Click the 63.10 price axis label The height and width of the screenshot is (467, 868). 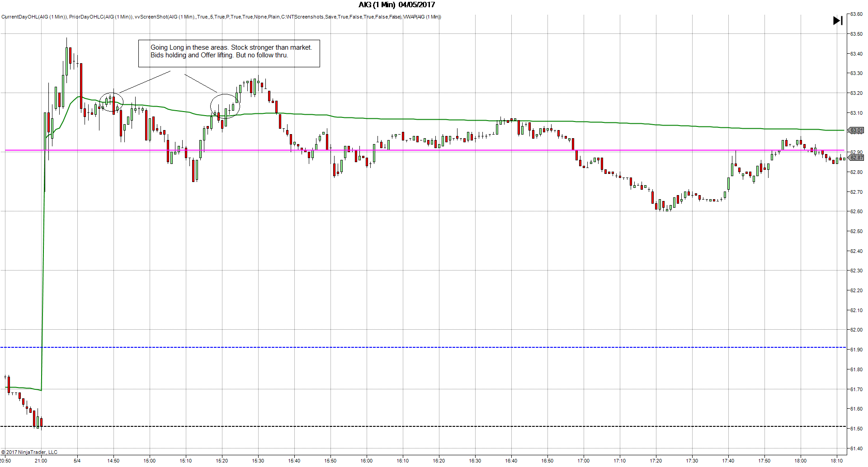[x=856, y=113]
